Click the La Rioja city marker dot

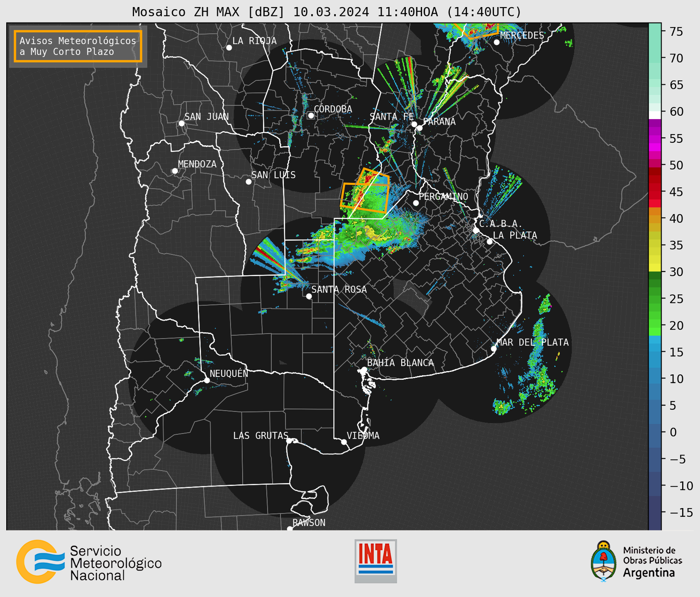229,48
